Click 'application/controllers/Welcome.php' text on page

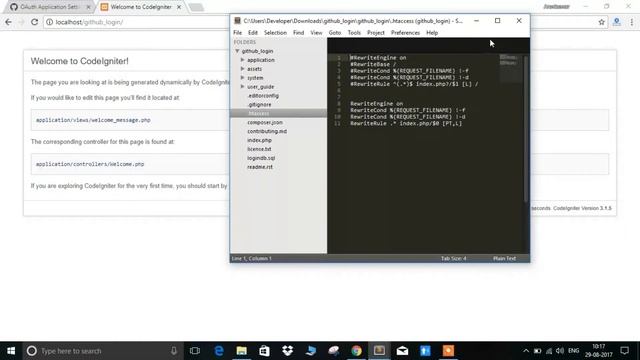pos(90,164)
